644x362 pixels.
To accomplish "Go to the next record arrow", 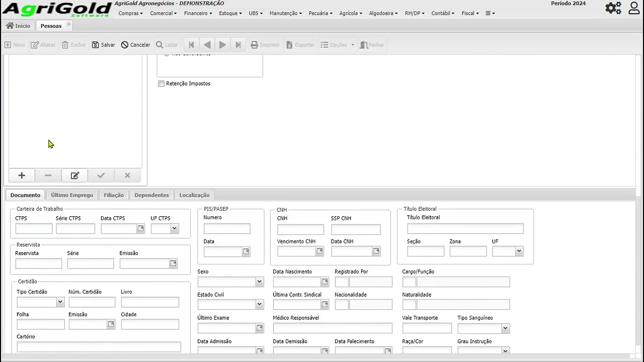I will coord(222,45).
